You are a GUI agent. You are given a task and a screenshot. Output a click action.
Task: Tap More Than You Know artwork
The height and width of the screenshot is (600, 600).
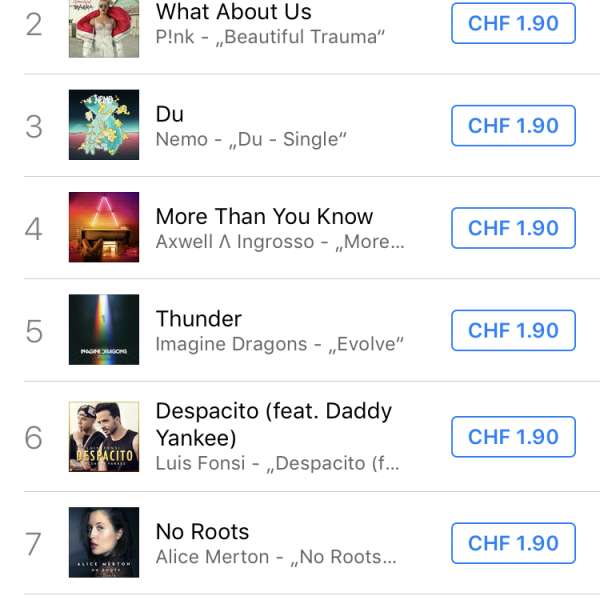[x=104, y=228]
